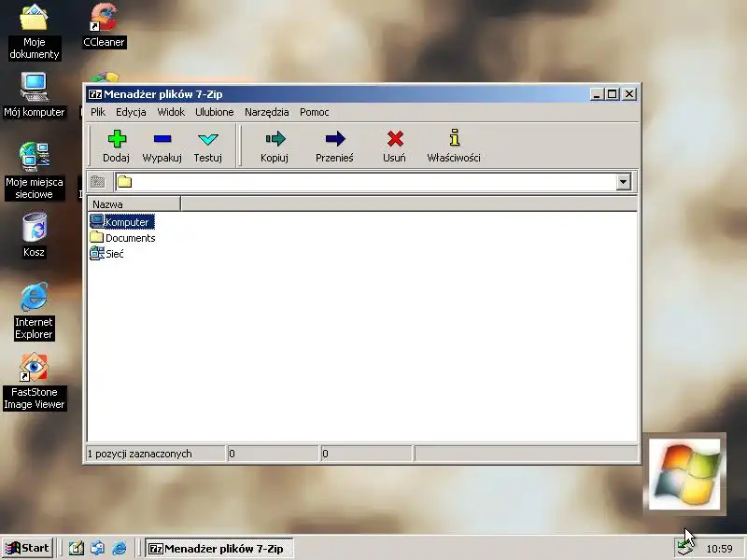The width and height of the screenshot is (747, 560).
Task: Click FastStone Image Viewer desktop shortcut
Action: pos(34,382)
